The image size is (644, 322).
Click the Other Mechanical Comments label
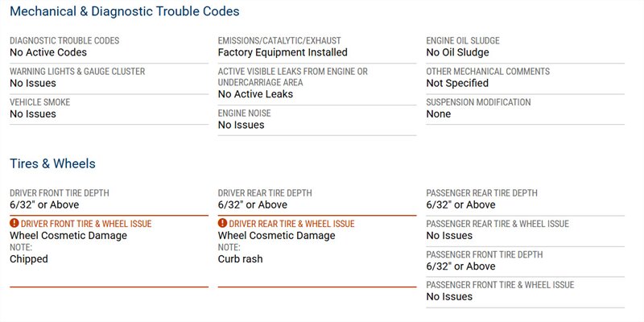click(x=488, y=72)
